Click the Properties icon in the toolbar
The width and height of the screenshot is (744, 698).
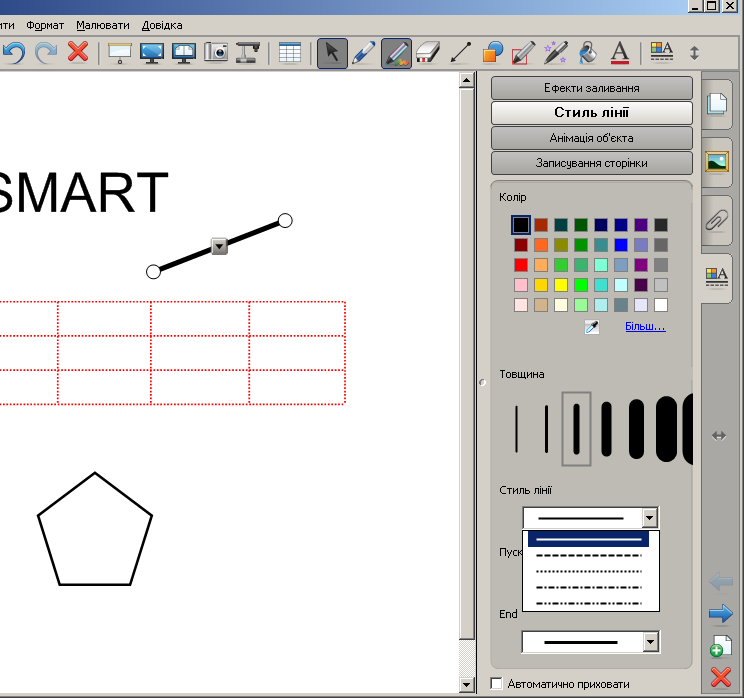tap(662, 51)
